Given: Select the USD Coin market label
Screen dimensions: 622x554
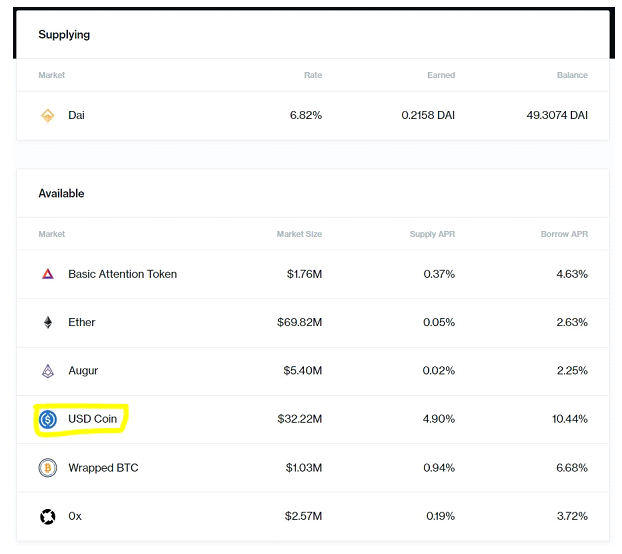Looking at the screenshot, I should point(92,419).
